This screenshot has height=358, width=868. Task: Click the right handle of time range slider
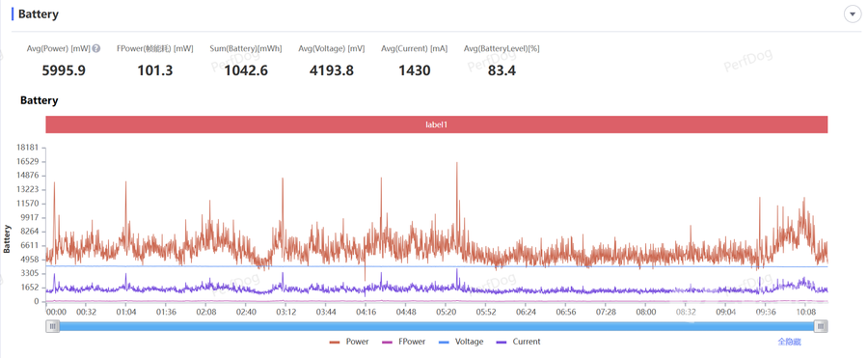click(822, 326)
